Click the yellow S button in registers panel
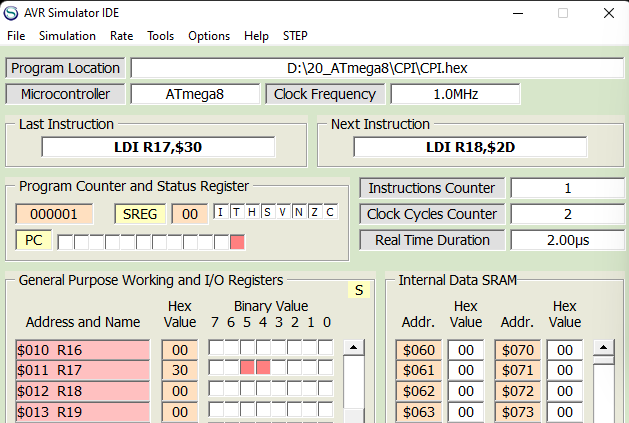The image size is (629, 423). pyautogui.click(x=357, y=290)
